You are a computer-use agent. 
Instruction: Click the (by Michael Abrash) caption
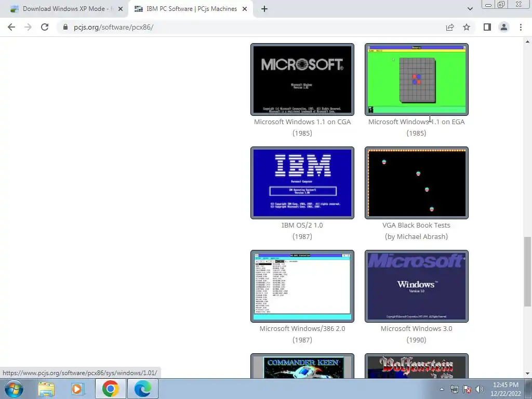(x=416, y=236)
